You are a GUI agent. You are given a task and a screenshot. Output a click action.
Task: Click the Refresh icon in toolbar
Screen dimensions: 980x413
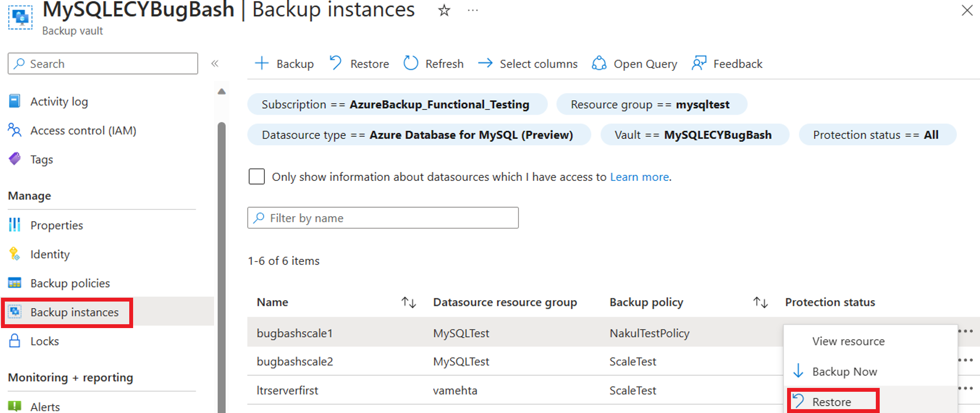(410, 63)
